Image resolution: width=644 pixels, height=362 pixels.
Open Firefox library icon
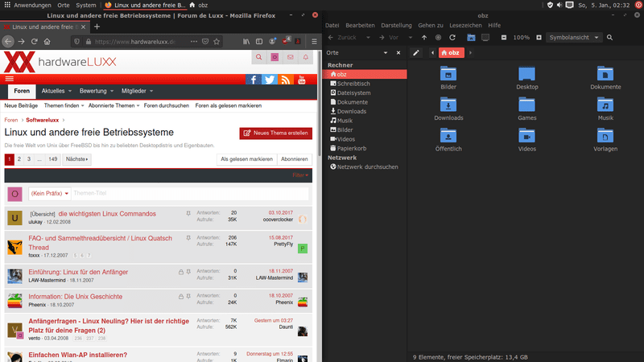[x=246, y=42]
